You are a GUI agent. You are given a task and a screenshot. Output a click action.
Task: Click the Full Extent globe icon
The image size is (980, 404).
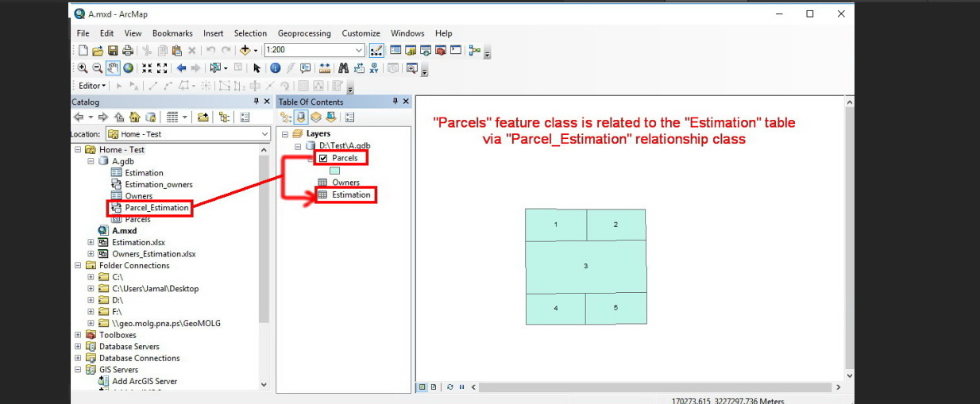(128, 68)
